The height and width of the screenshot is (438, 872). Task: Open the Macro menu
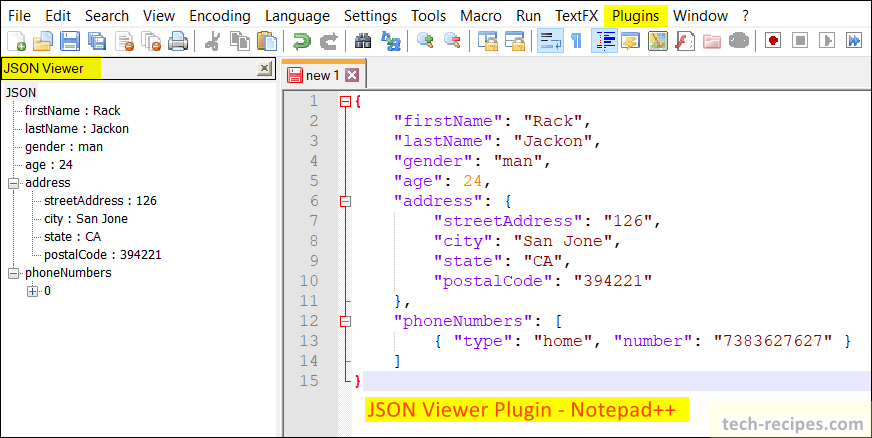pyautogui.click(x=481, y=16)
